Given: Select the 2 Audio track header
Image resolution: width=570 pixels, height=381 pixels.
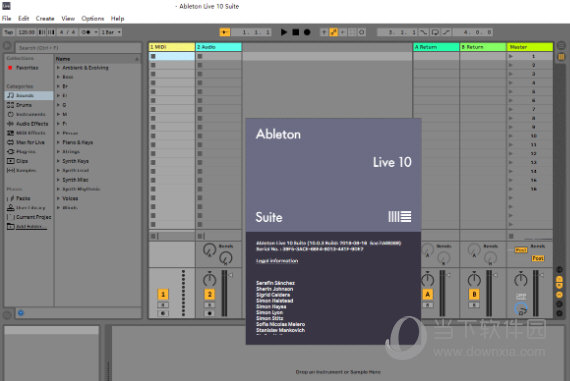Looking at the screenshot, I should pos(218,47).
